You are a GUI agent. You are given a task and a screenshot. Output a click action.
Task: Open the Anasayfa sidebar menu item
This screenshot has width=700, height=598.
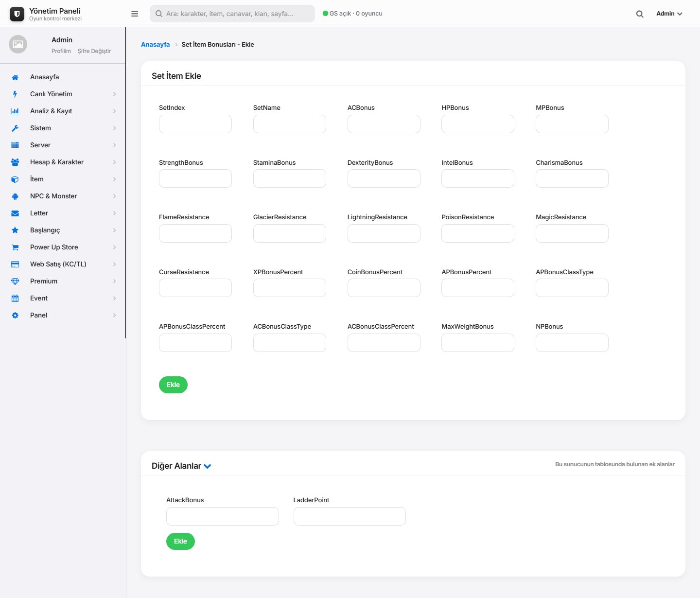63,77
